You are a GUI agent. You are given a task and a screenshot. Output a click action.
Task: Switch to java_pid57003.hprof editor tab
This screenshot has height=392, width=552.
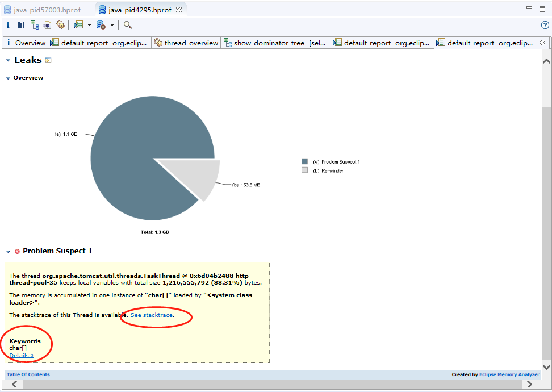[x=42, y=10]
